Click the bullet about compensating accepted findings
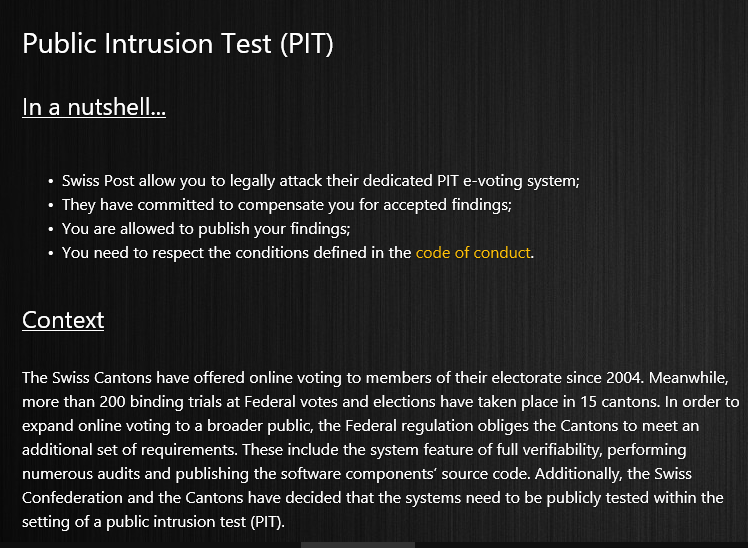The height and width of the screenshot is (548, 748). (x=287, y=205)
